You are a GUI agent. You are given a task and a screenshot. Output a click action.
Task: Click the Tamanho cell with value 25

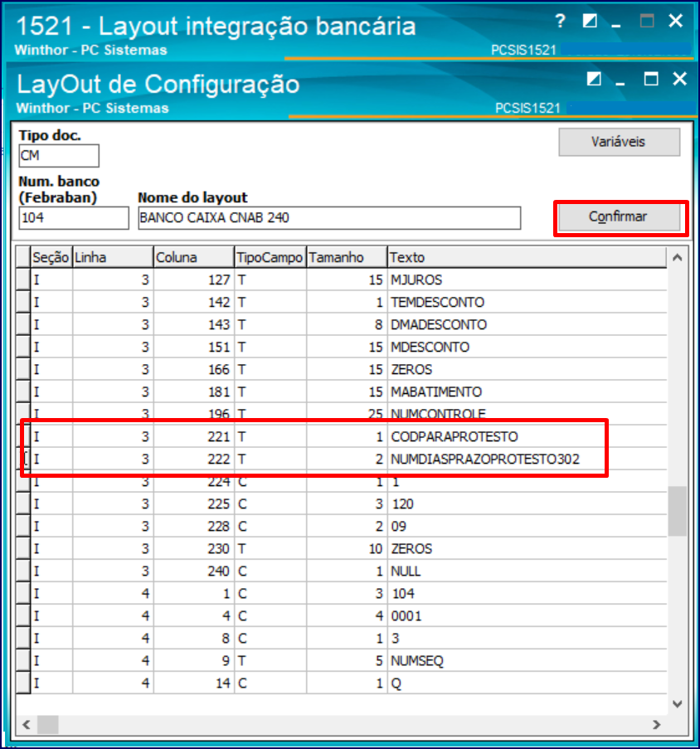click(347, 414)
